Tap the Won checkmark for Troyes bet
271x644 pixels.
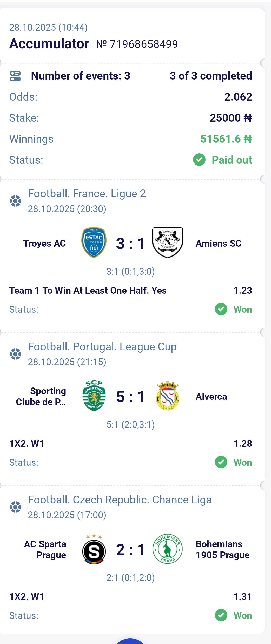221,309
